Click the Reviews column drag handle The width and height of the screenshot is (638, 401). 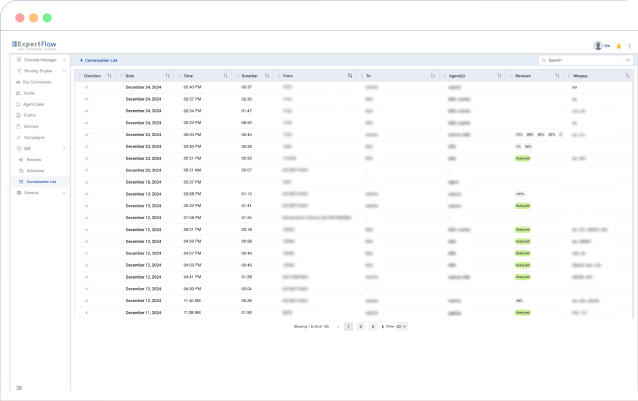pos(511,76)
